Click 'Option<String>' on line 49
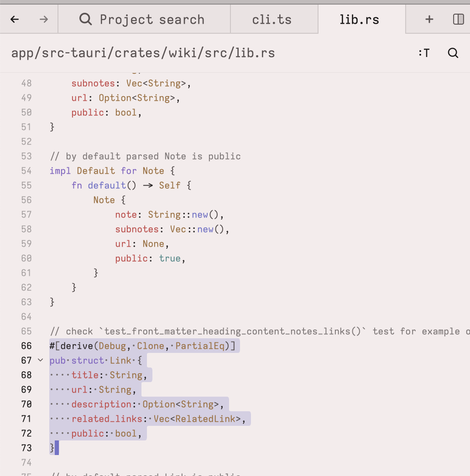470x476 pixels. coord(137,98)
